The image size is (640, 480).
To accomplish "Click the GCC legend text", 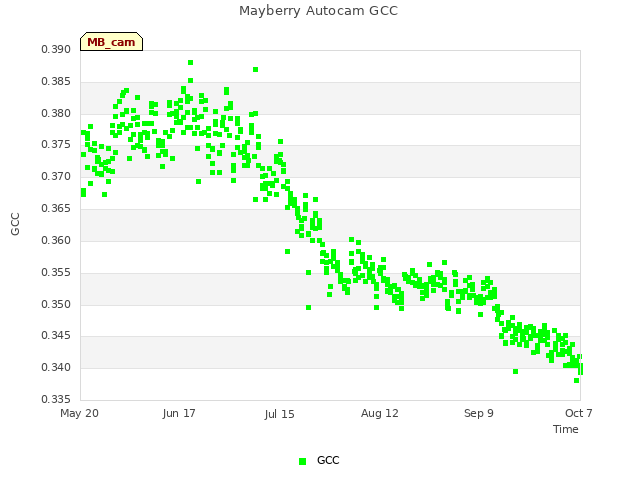I will [328, 460].
